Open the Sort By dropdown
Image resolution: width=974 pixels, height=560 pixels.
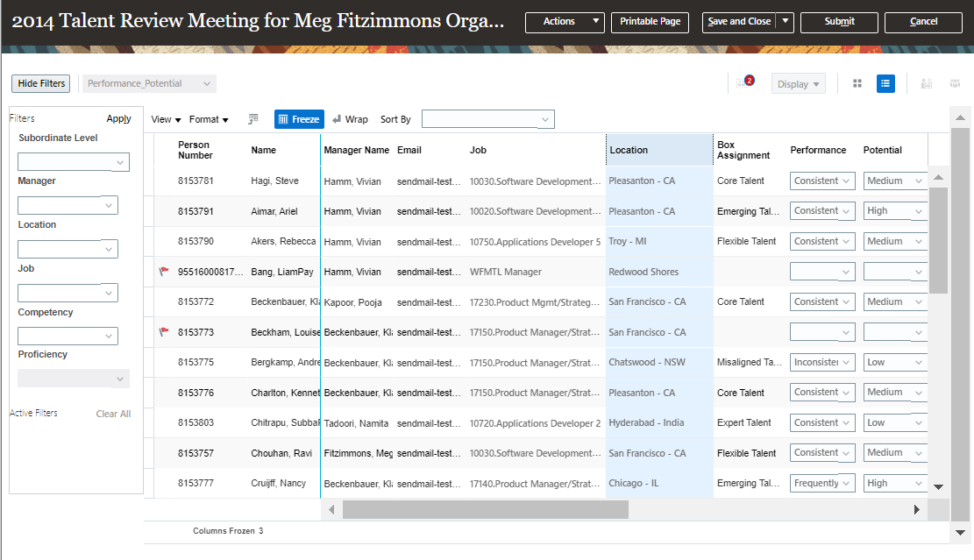coord(488,119)
